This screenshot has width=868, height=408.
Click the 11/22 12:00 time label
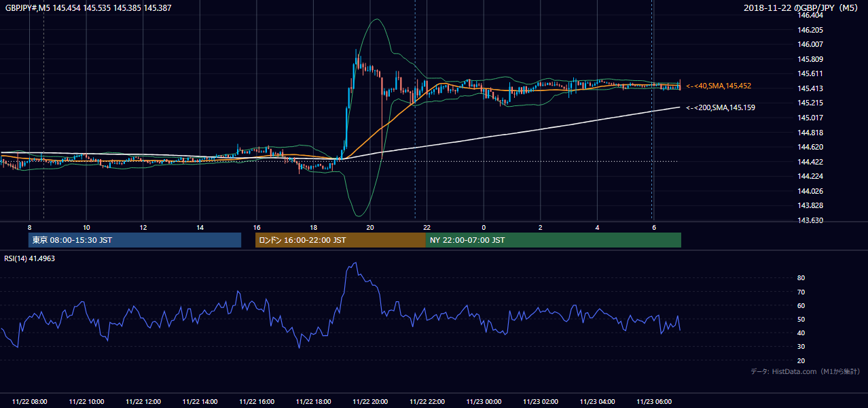coord(143,402)
